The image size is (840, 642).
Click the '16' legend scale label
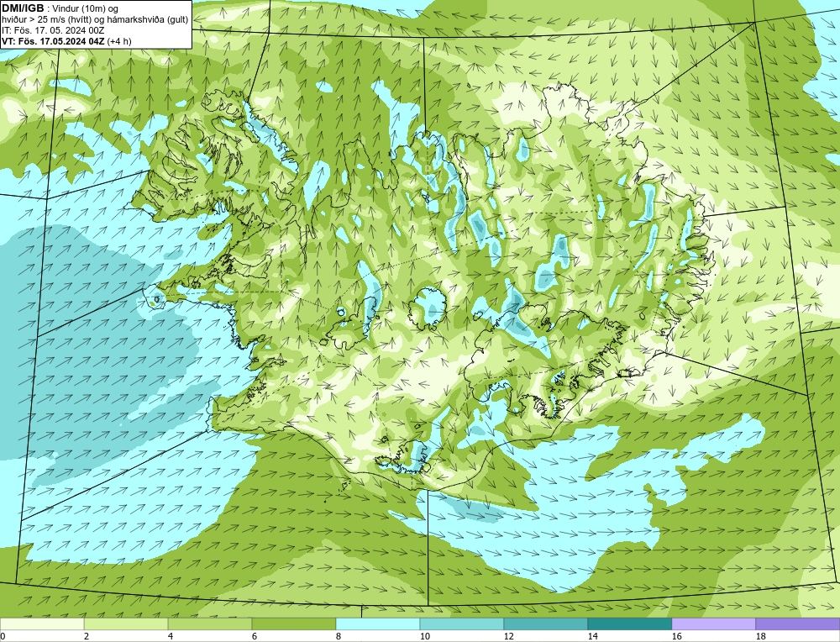[x=676, y=636]
